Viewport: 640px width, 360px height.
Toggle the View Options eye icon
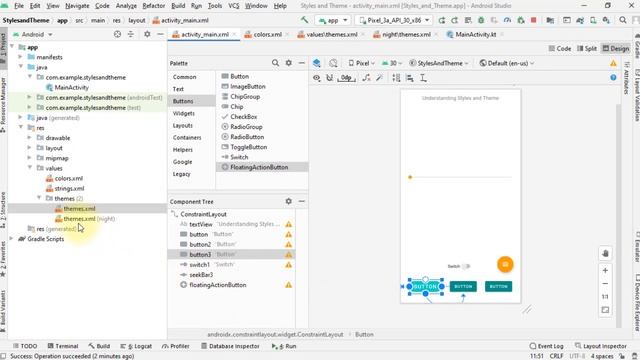316,78
